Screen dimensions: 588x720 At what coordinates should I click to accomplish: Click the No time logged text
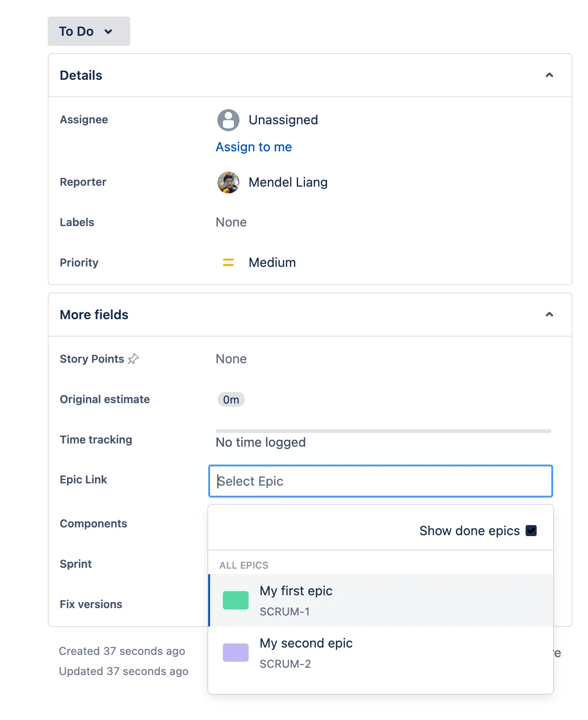[x=261, y=443]
